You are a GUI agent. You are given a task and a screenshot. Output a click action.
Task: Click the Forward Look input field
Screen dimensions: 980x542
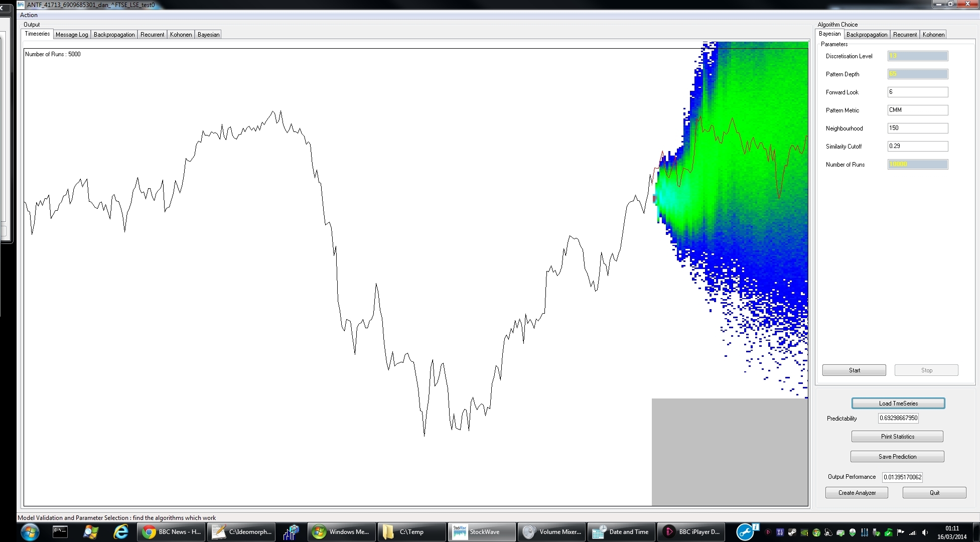[917, 92]
